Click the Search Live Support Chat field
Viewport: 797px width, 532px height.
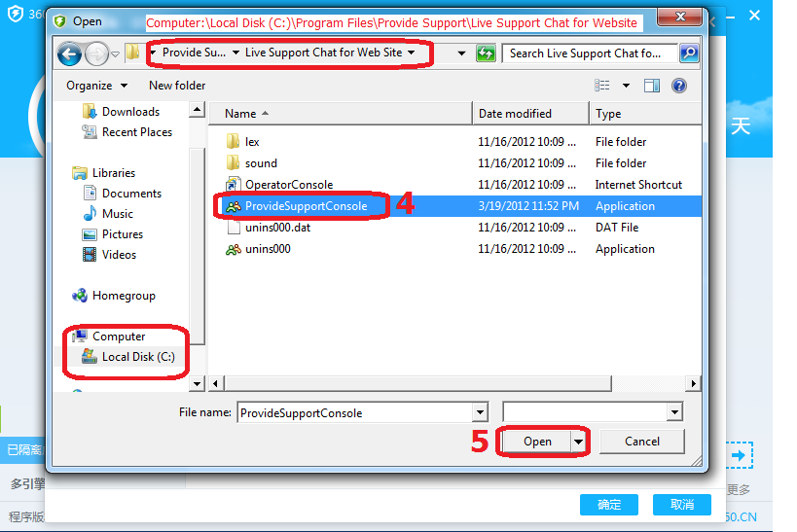pyautogui.click(x=590, y=53)
